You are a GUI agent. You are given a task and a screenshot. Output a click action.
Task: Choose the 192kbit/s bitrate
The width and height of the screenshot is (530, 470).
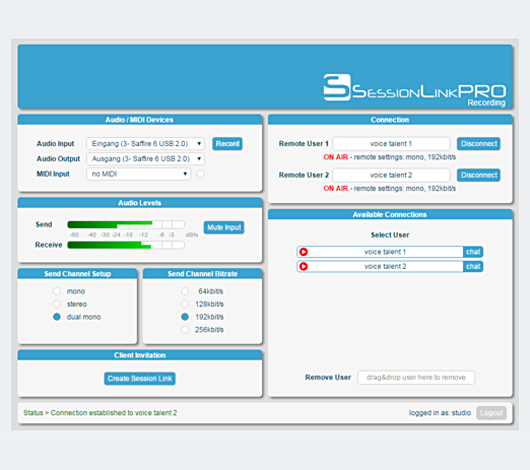(185, 317)
